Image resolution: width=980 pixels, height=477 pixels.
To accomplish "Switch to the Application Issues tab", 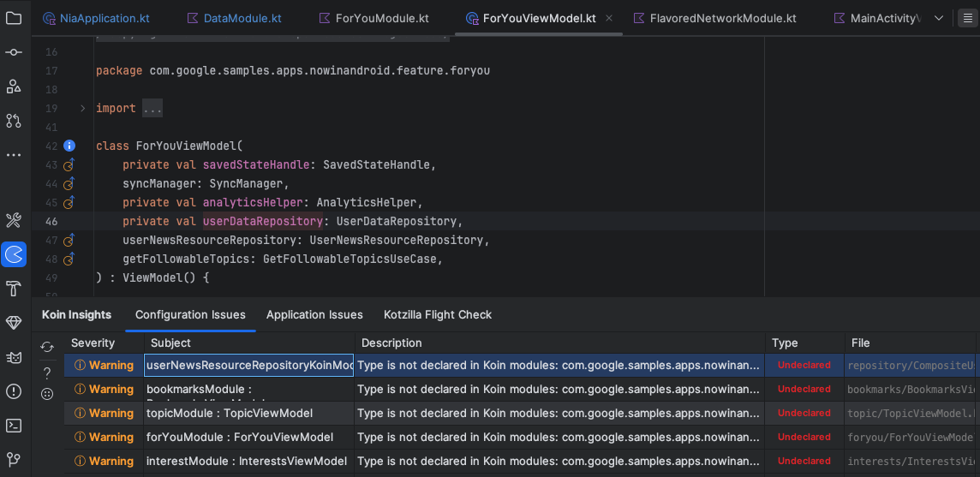I will [x=314, y=314].
